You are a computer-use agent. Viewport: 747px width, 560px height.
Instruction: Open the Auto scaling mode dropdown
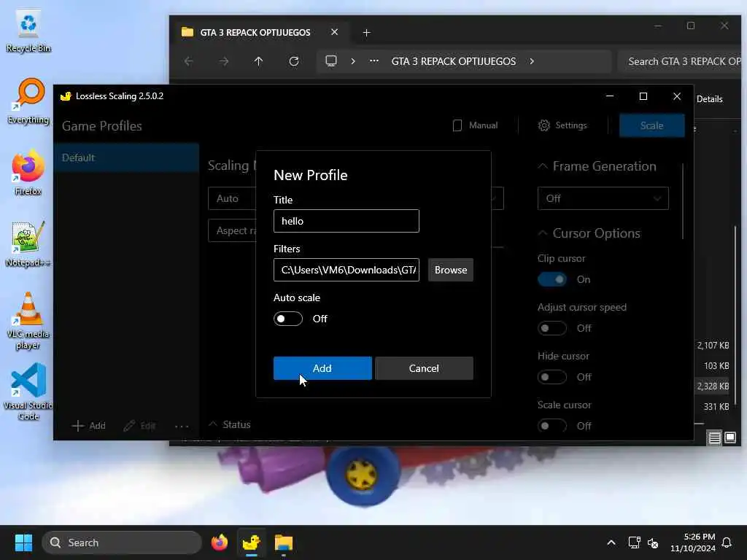click(232, 198)
